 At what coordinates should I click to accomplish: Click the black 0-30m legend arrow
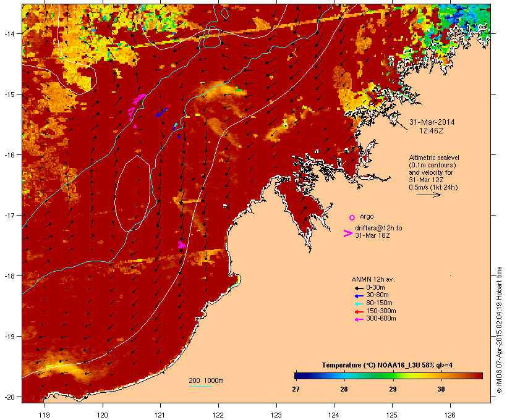tap(359, 288)
